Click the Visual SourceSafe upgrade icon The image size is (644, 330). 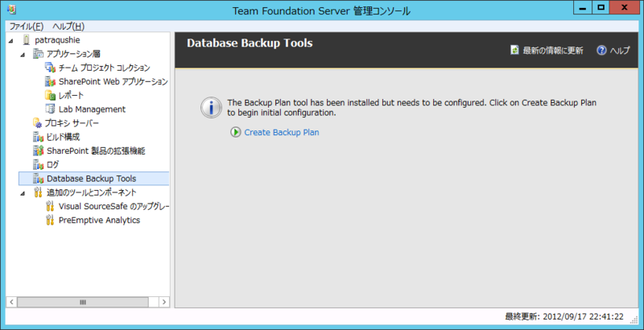pos(50,206)
